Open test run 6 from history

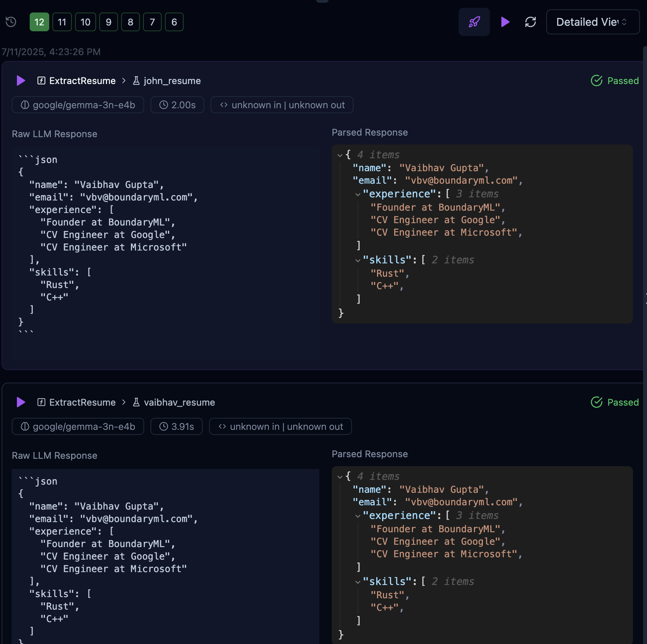(174, 22)
